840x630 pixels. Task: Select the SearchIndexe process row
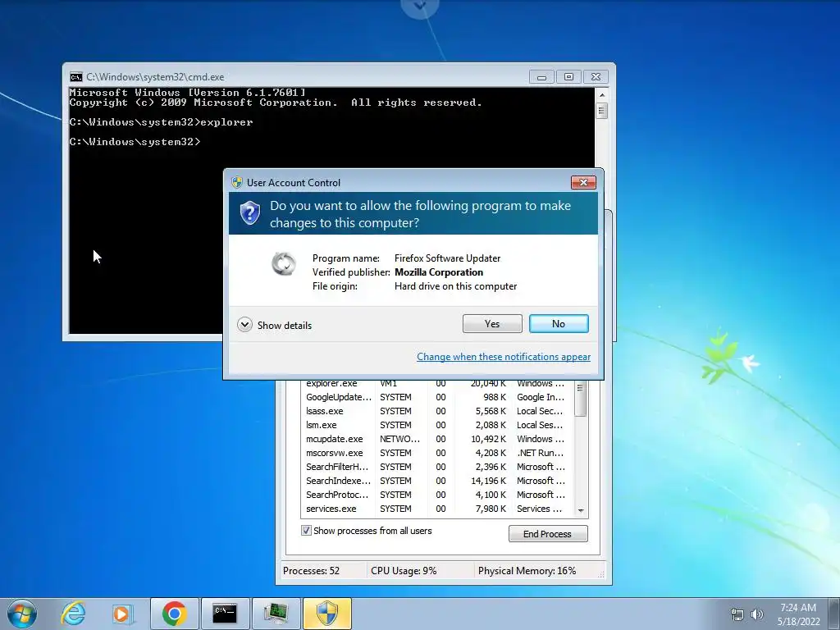[x=437, y=481]
